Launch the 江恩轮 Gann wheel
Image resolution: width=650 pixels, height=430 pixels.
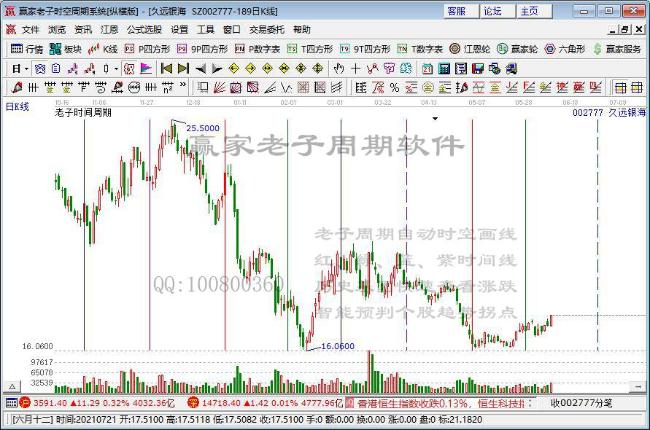coord(470,49)
